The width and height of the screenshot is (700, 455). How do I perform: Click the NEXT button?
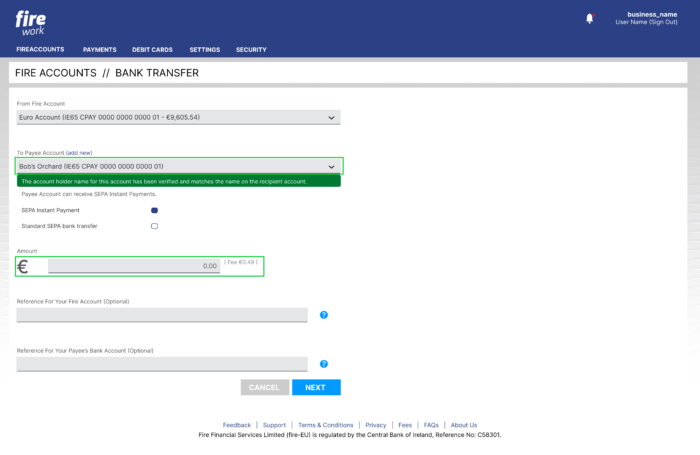pyautogui.click(x=316, y=387)
